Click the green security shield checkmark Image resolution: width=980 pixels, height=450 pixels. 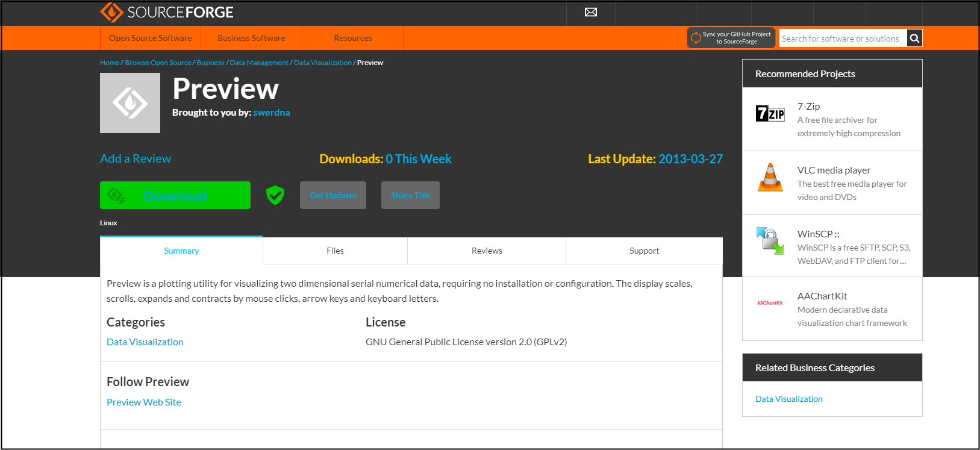click(x=275, y=195)
